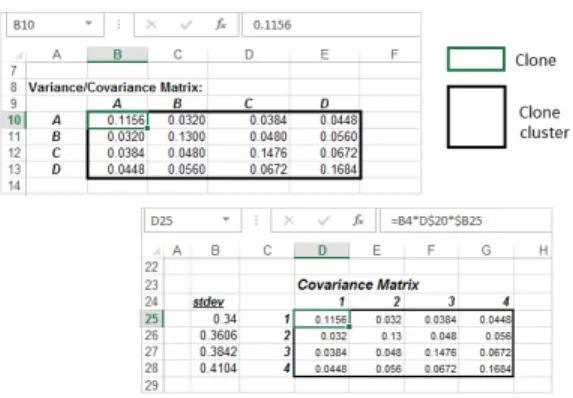Click the italic column label 4 in row 24
The image size is (573, 398).
(x=506, y=302)
